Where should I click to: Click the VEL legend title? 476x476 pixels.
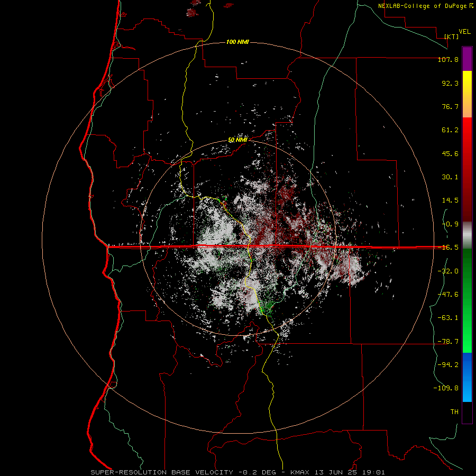point(464,32)
